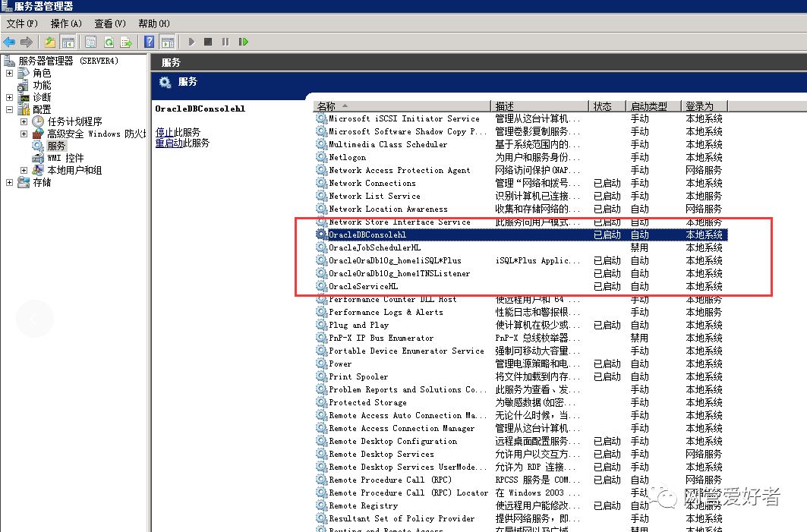Select Resultant Set of Policy Provider
This screenshot has height=532, width=807.
(402, 518)
